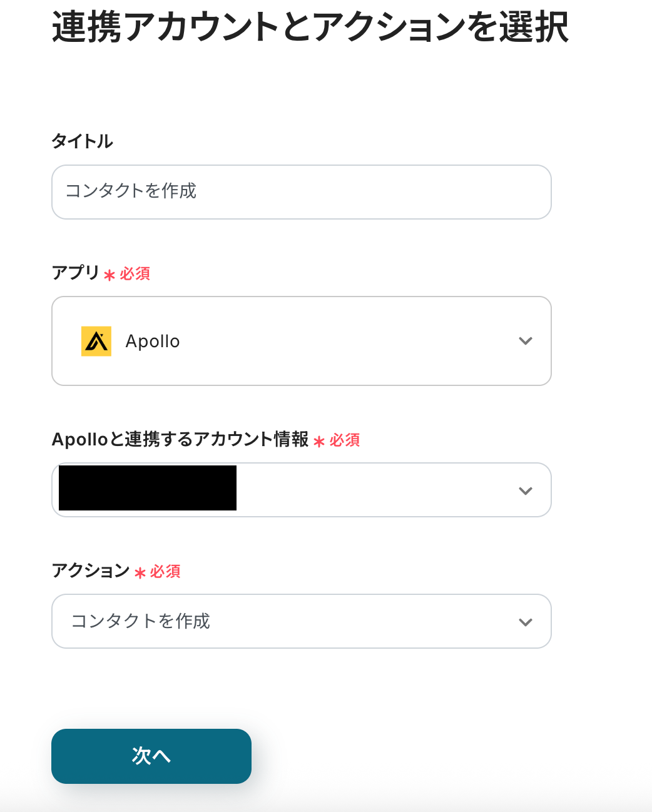Click the アプリ field label
The height and width of the screenshot is (812, 652).
[x=75, y=273]
